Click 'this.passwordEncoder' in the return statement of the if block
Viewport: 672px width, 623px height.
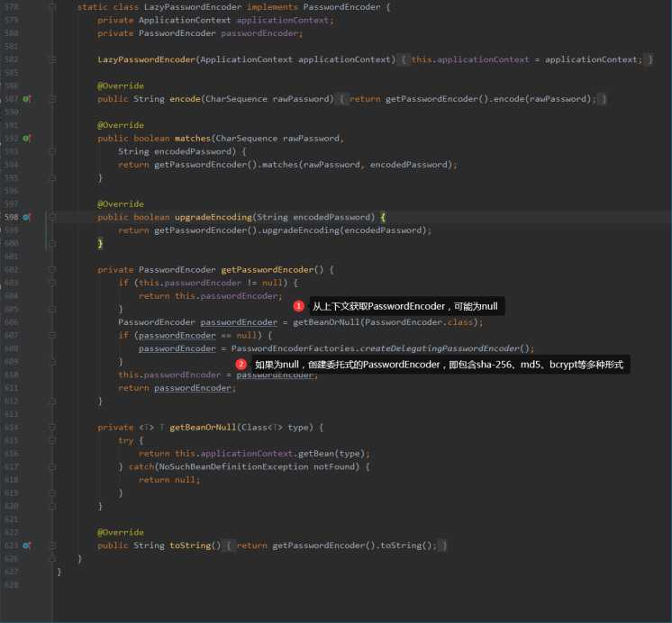(228, 296)
